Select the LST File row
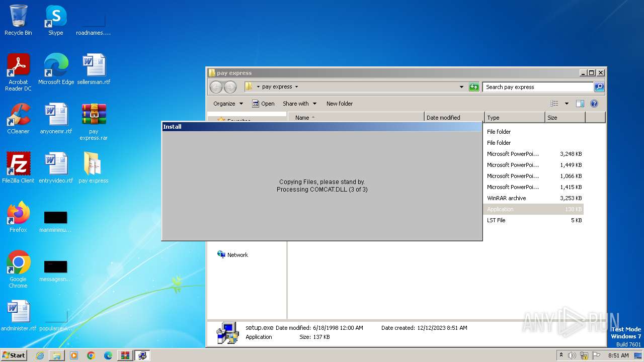The height and width of the screenshot is (362, 644). (534, 220)
